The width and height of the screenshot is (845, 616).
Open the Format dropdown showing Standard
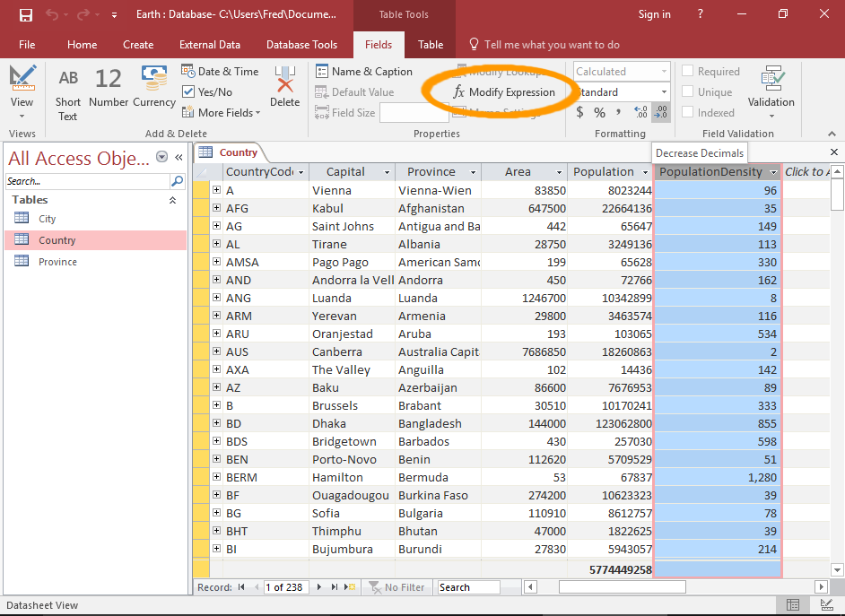[664, 92]
